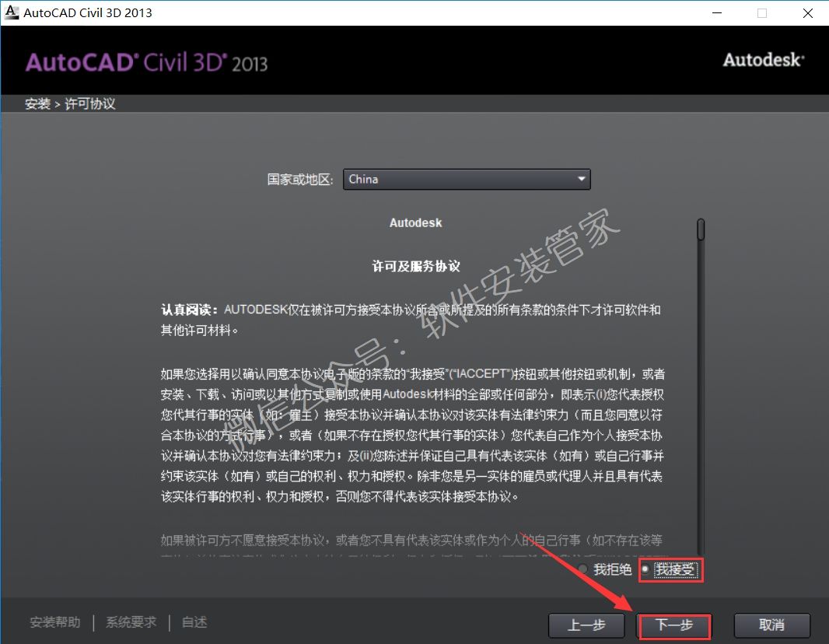Click the radio circle next to 我接受
Image resolution: width=829 pixels, height=644 pixels.
coord(645,569)
